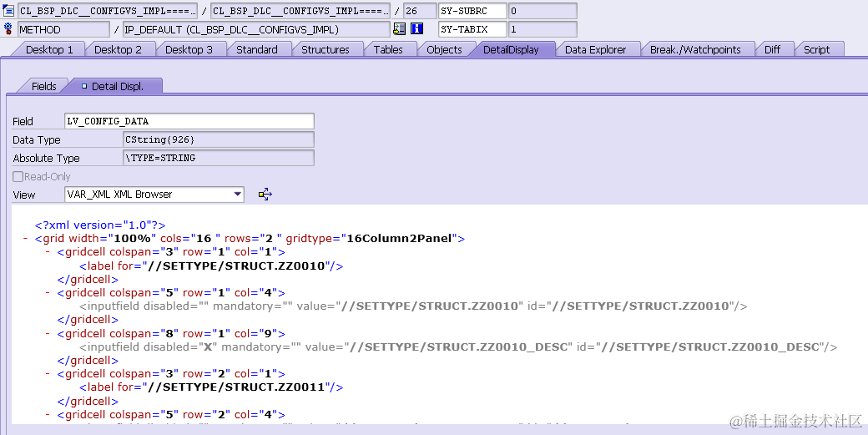The image size is (868, 435).
Task: Select the DetailDisplay tab
Action: click(511, 49)
